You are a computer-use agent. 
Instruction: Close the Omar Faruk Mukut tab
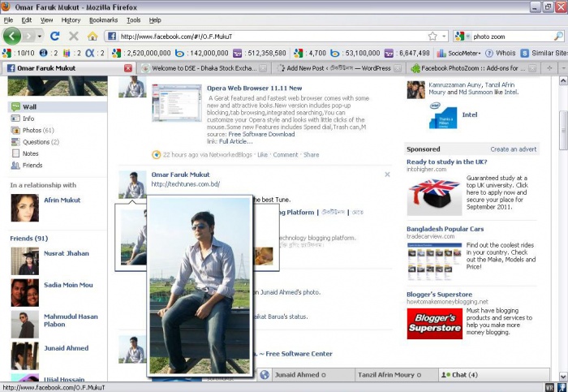(128, 67)
